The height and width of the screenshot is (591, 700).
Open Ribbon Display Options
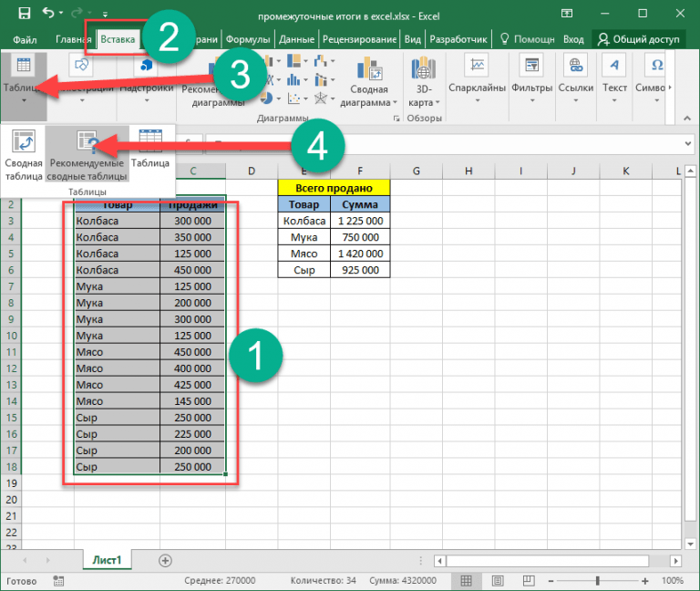(567, 14)
